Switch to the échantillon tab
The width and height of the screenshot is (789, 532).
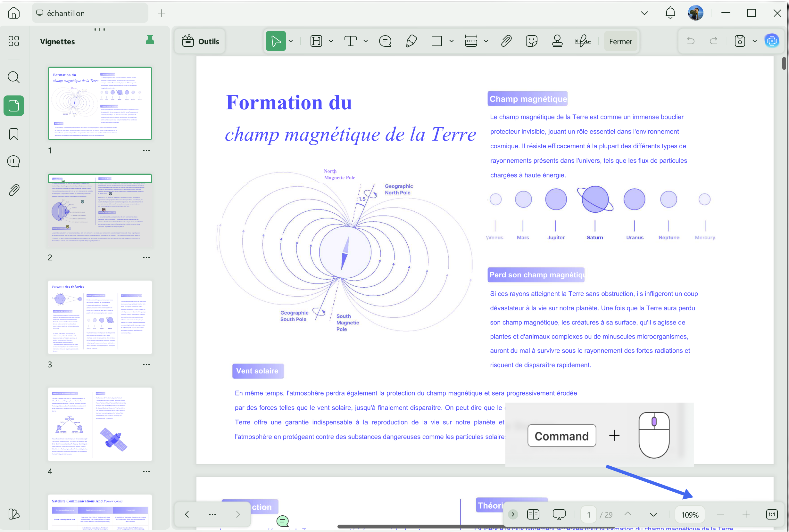coord(90,13)
